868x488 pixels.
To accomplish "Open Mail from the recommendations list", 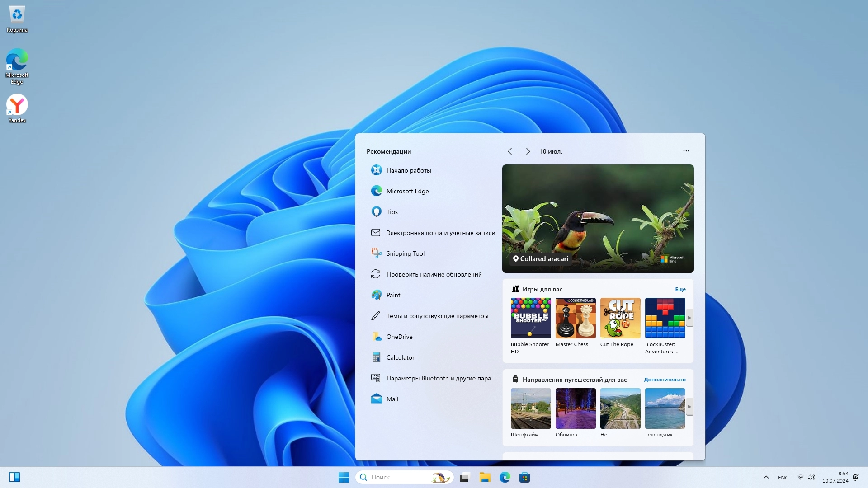I will (x=392, y=399).
